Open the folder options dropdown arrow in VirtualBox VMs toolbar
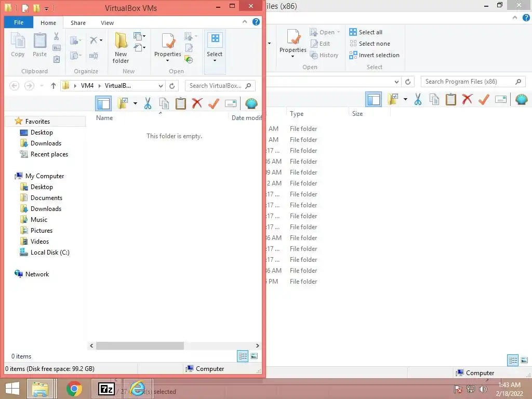The height and width of the screenshot is (399, 532). pos(135,103)
